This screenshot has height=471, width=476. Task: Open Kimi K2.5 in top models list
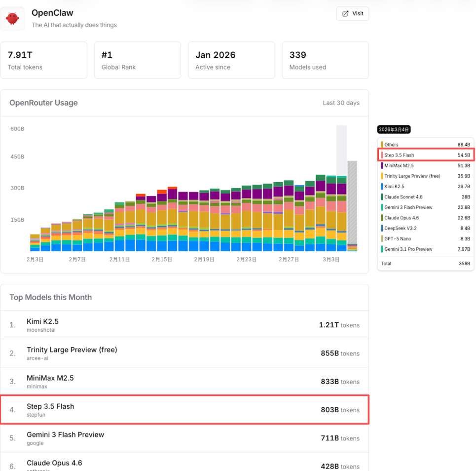42,321
